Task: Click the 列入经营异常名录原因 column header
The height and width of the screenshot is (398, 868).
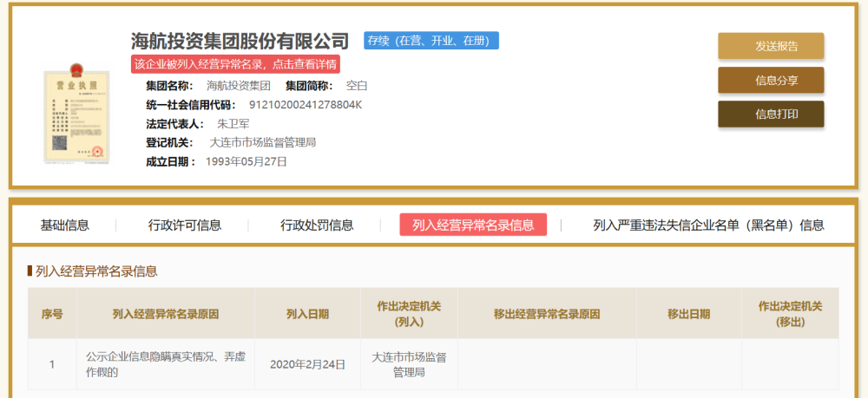Action: (166, 314)
